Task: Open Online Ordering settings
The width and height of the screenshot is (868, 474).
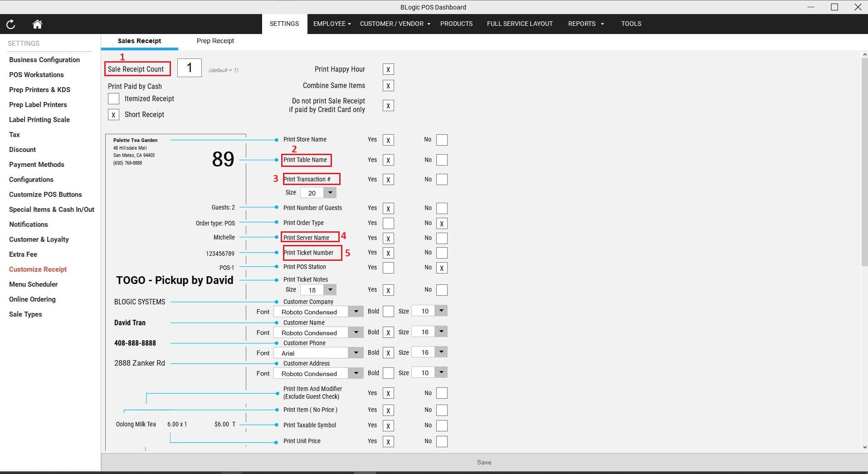Action: point(32,299)
